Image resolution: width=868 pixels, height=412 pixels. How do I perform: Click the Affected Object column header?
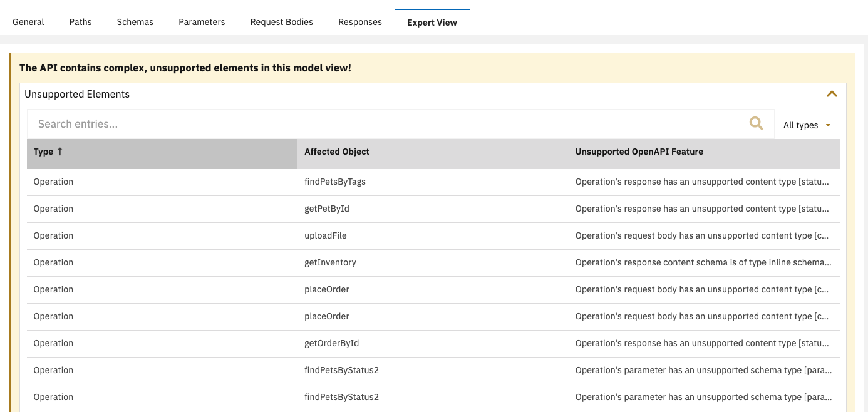coord(336,152)
